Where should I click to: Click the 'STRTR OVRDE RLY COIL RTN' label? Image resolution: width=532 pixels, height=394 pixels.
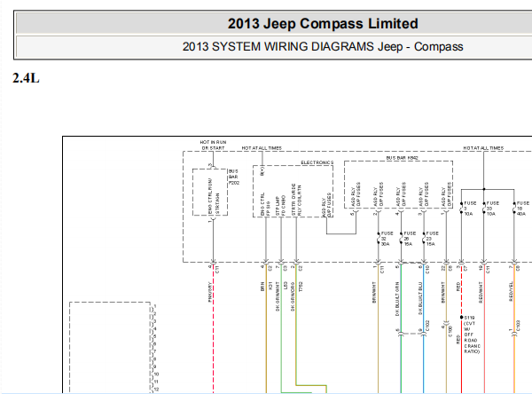tap(296, 200)
